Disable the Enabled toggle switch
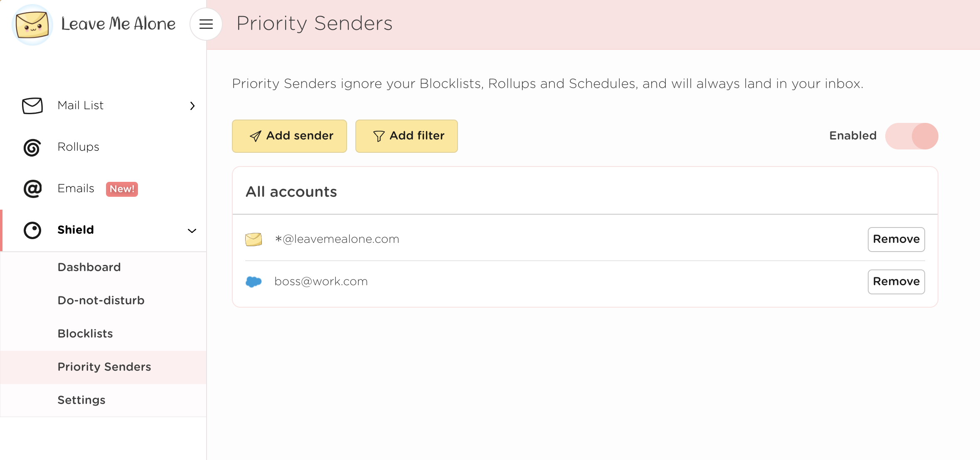 coord(911,136)
